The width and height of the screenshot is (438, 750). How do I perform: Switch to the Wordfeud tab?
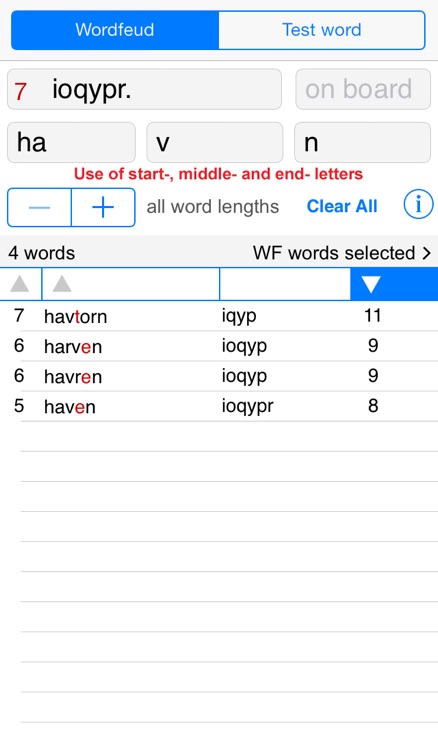(115, 30)
